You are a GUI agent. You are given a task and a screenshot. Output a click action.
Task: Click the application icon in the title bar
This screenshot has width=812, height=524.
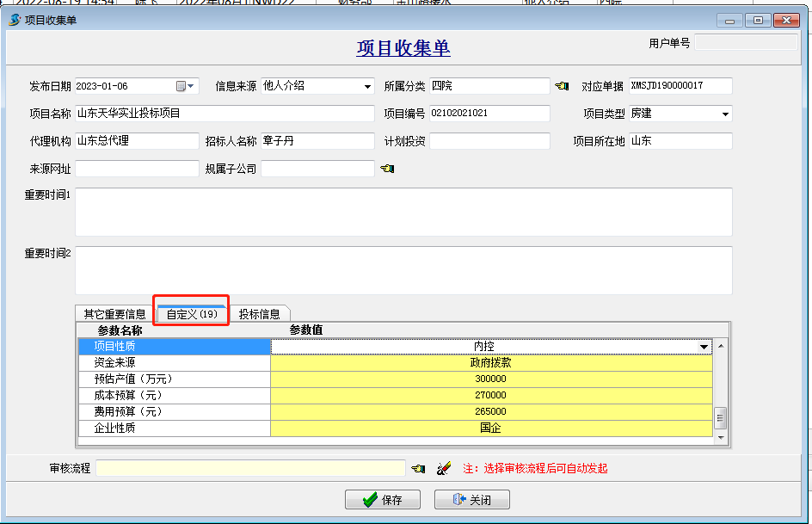pos(14,20)
